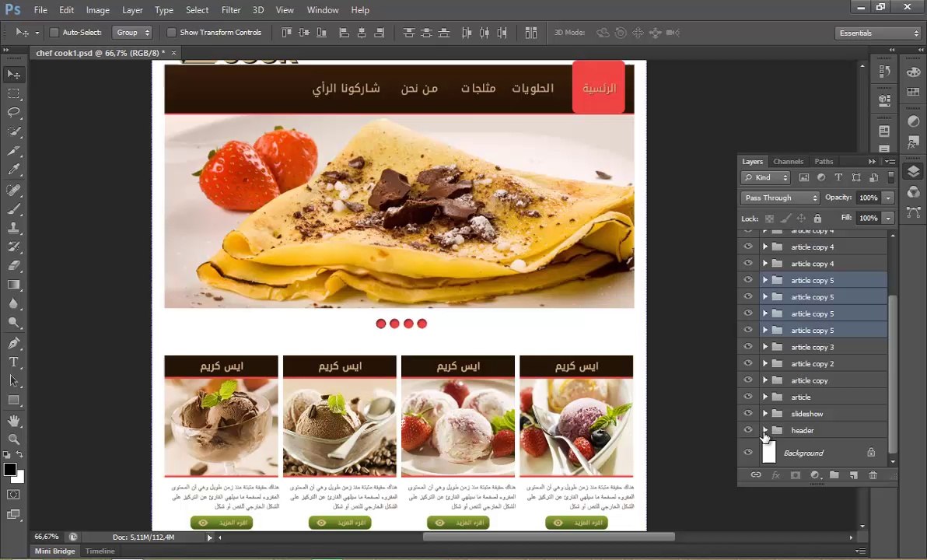Expand the slideshow group
This screenshot has width=927, height=560.
[765, 413]
